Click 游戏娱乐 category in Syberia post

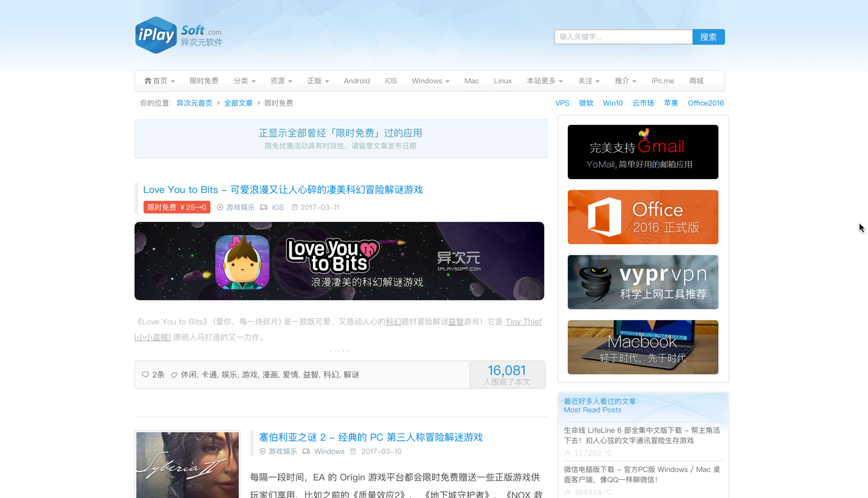(283, 451)
